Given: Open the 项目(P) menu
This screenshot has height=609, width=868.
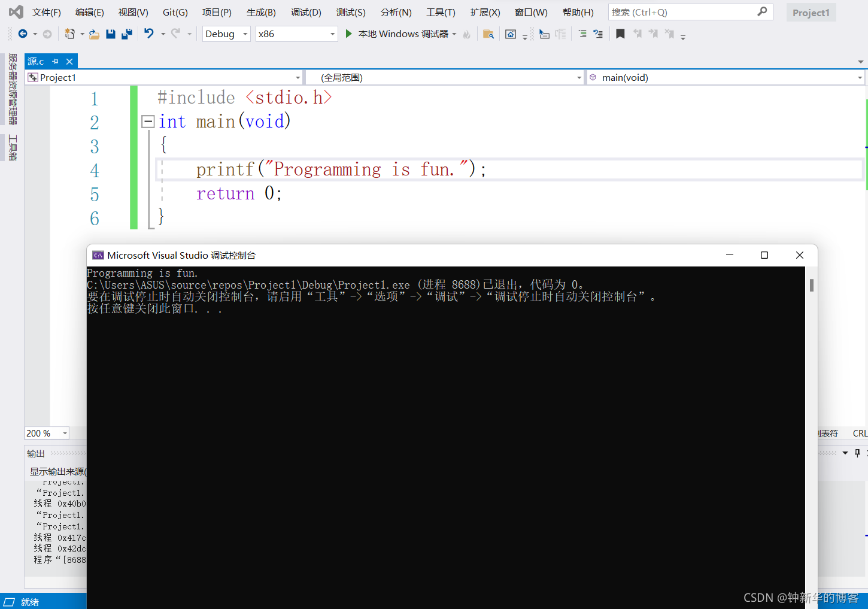Looking at the screenshot, I should click(x=216, y=12).
